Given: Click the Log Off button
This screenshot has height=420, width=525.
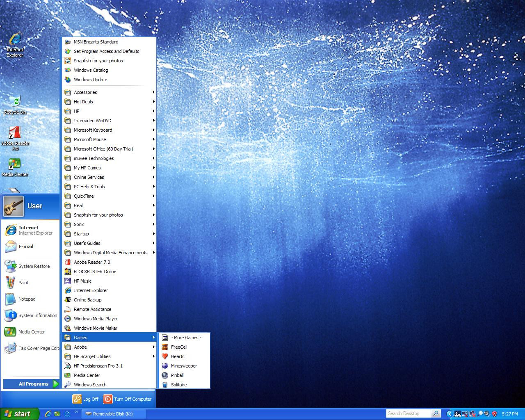Looking at the screenshot, I should click(x=86, y=399).
